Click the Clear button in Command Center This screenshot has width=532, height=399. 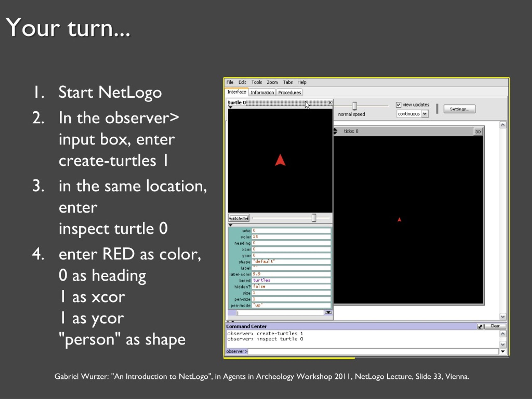coord(495,326)
